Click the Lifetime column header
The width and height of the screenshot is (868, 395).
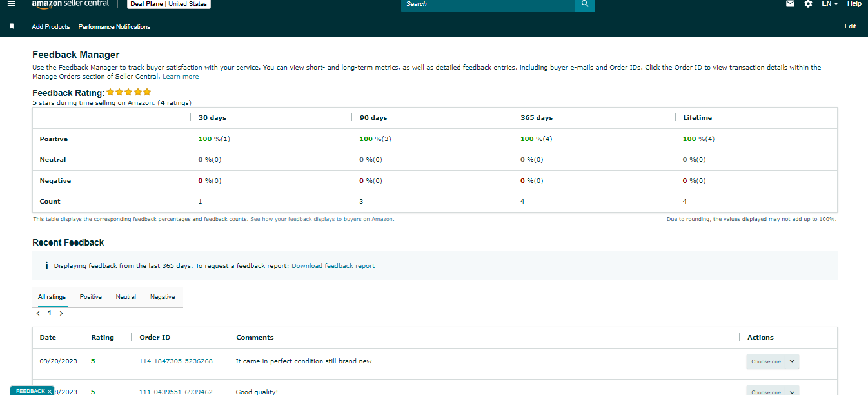(697, 118)
